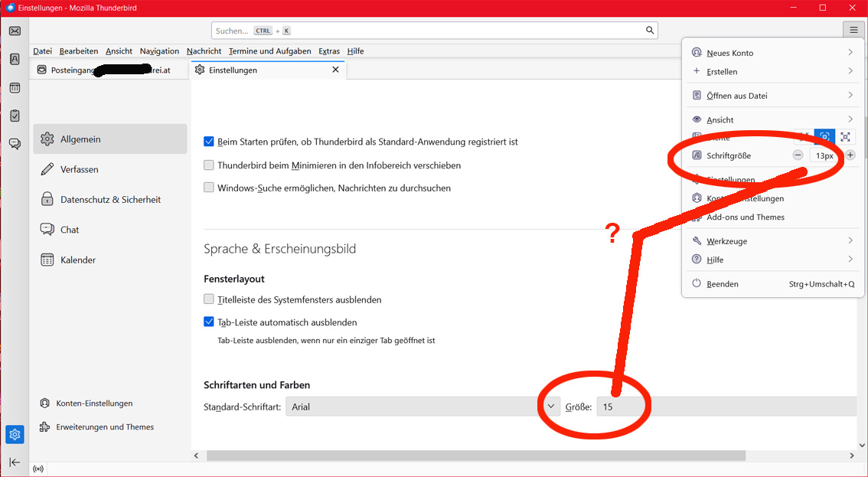Image resolution: width=868 pixels, height=477 pixels.
Task: Expand Neues Konto submenu
Action: click(x=773, y=53)
